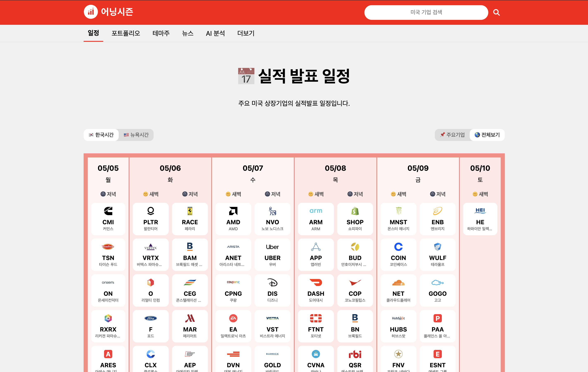
Task: Open the 더보기 menu
Action: point(246,33)
